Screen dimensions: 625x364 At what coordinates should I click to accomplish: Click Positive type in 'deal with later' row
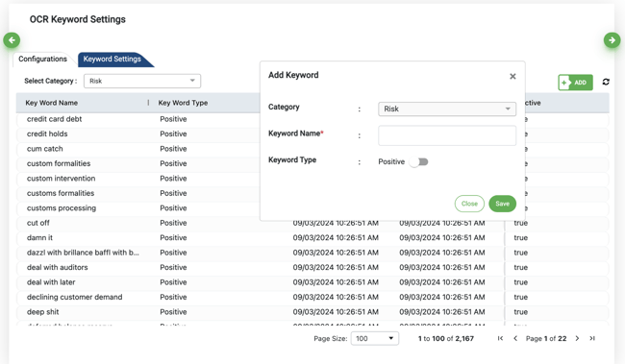173,282
